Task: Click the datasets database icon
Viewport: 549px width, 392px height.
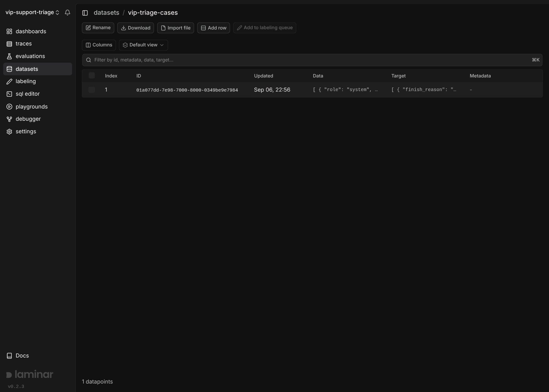Action: click(x=9, y=69)
